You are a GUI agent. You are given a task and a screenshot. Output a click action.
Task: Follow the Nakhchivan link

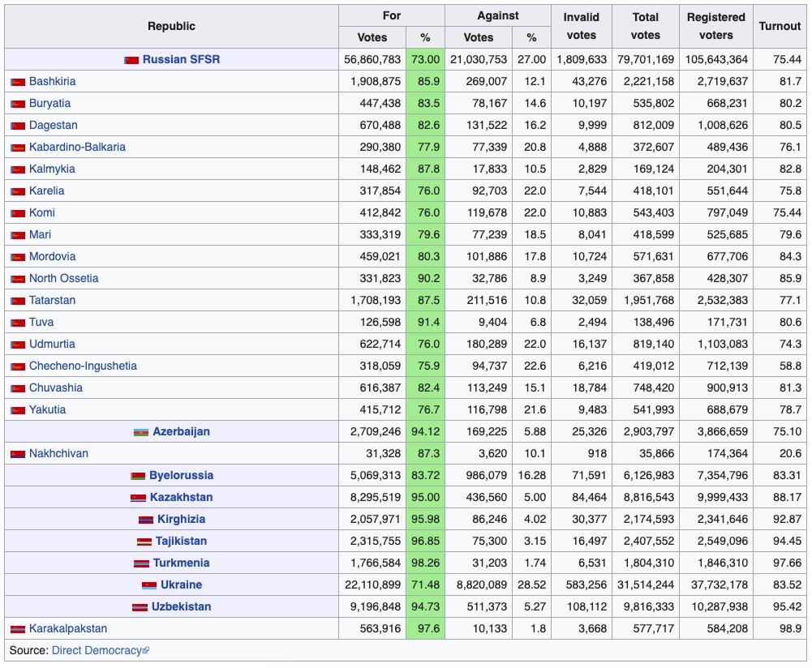click(58, 453)
